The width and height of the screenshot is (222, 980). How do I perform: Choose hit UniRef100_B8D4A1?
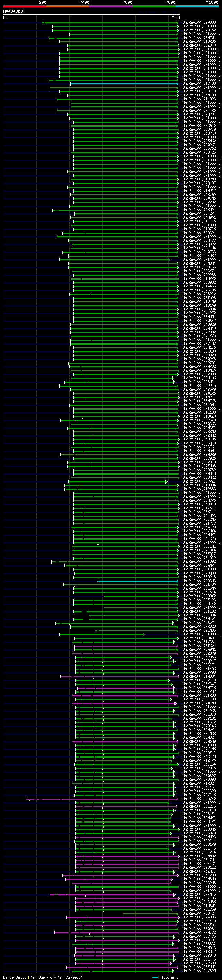click(x=199, y=638)
